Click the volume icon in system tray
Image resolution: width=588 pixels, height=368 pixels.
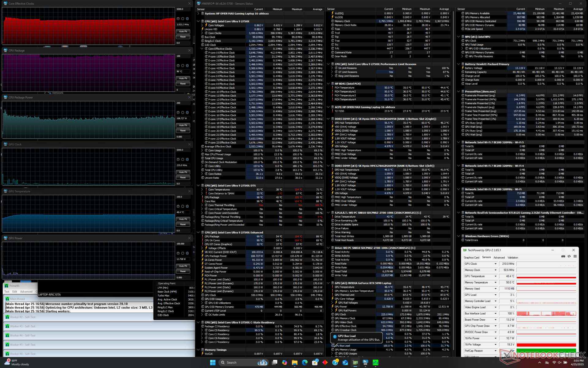pyautogui.click(x=560, y=362)
